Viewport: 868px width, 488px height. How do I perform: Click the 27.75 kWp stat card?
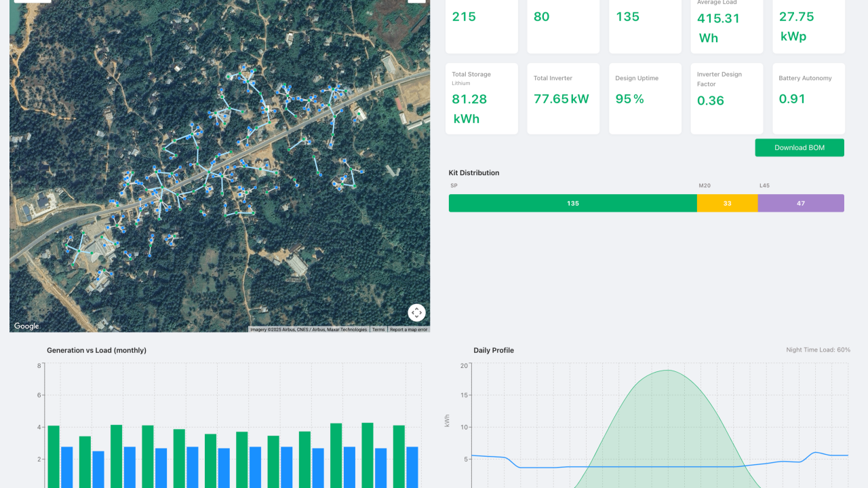point(808,26)
